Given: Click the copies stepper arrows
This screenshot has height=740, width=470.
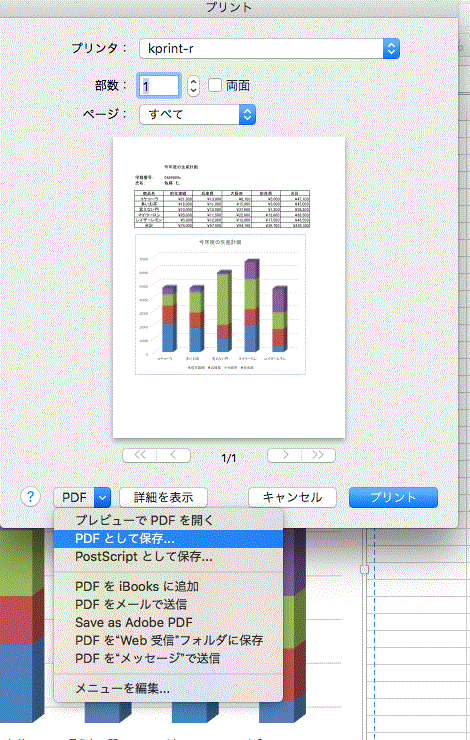Looking at the screenshot, I should (193, 86).
